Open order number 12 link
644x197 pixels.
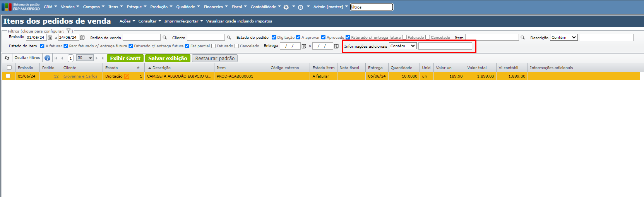tap(56, 76)
